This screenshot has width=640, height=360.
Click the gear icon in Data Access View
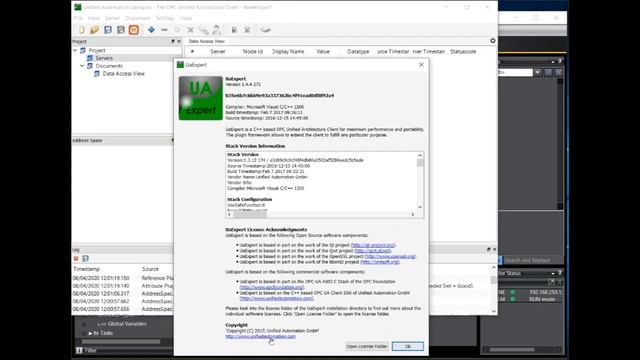tap(493, 41)
